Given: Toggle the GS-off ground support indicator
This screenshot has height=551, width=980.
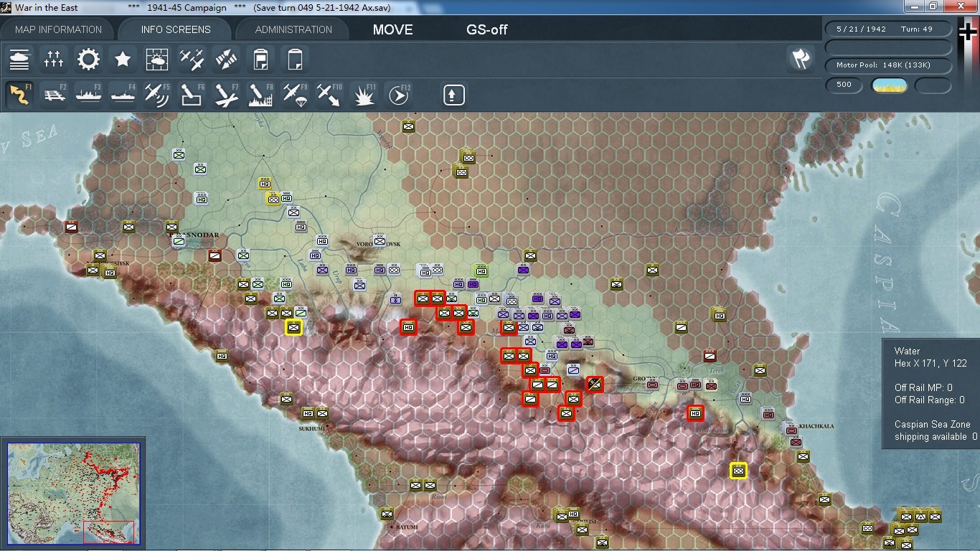Looking at the screenshot, I should pyautogui.click(x=487, y=29).
